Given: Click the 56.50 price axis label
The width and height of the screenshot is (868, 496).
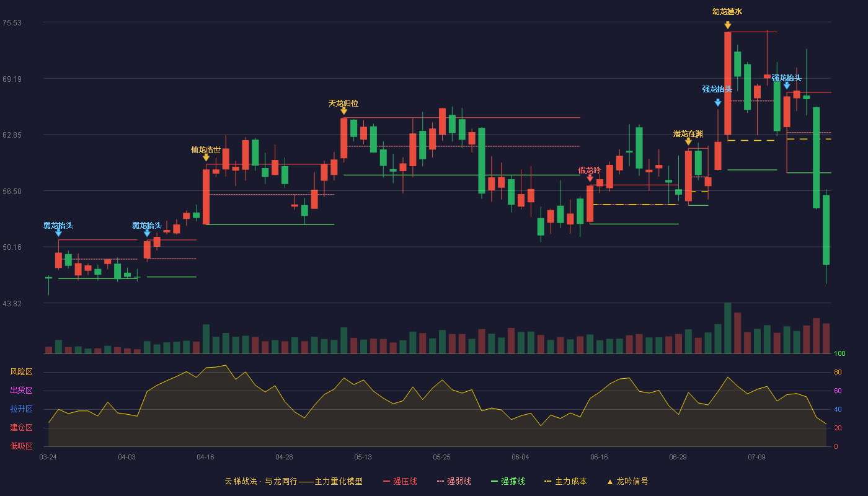Looking at the screenshot, I should (x=12, y=191).
